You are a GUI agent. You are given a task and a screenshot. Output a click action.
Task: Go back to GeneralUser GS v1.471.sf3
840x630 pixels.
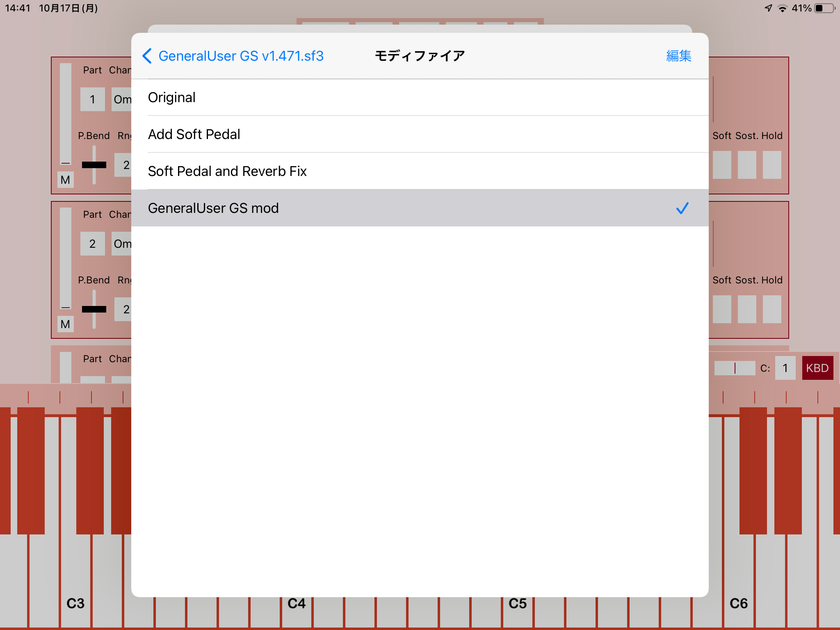(x=233, y=56)
